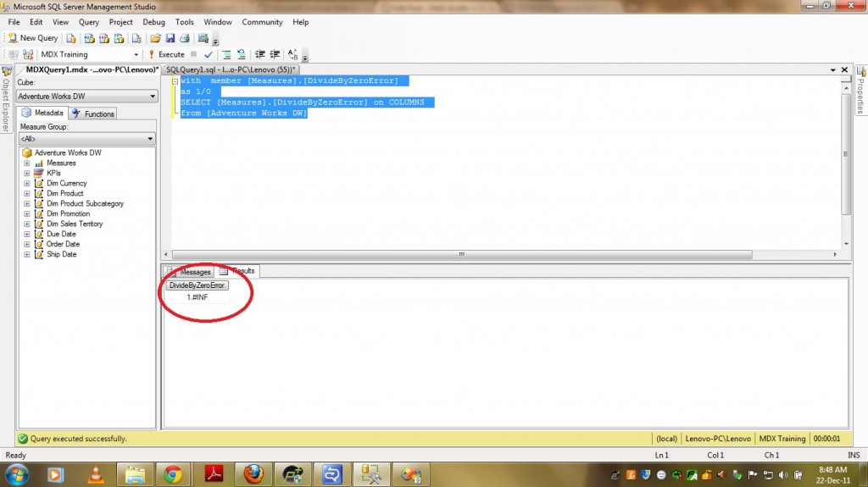Open the File menu

point(14,22)
